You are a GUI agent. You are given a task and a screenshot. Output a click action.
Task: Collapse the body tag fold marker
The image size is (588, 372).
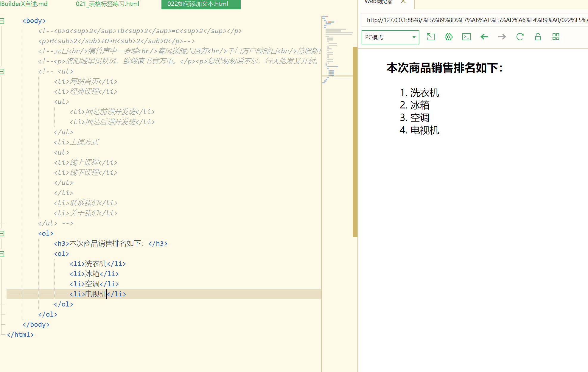(2, 21)
